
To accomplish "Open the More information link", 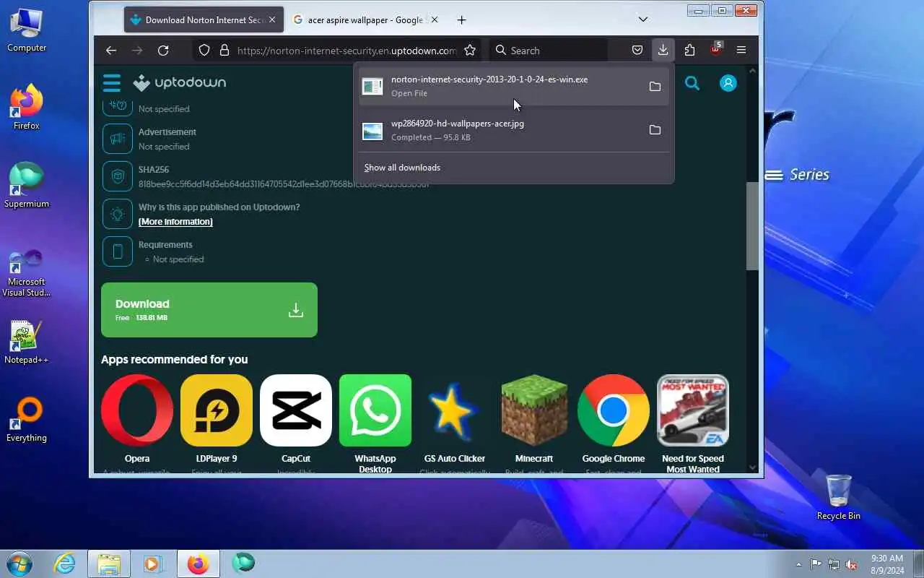I will click(175, 222).
